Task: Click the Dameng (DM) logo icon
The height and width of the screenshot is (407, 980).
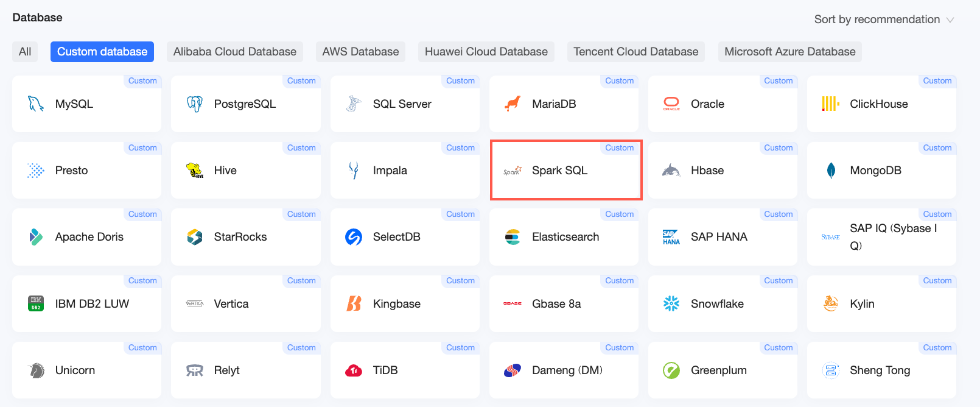Action: [x=513, y=370]
